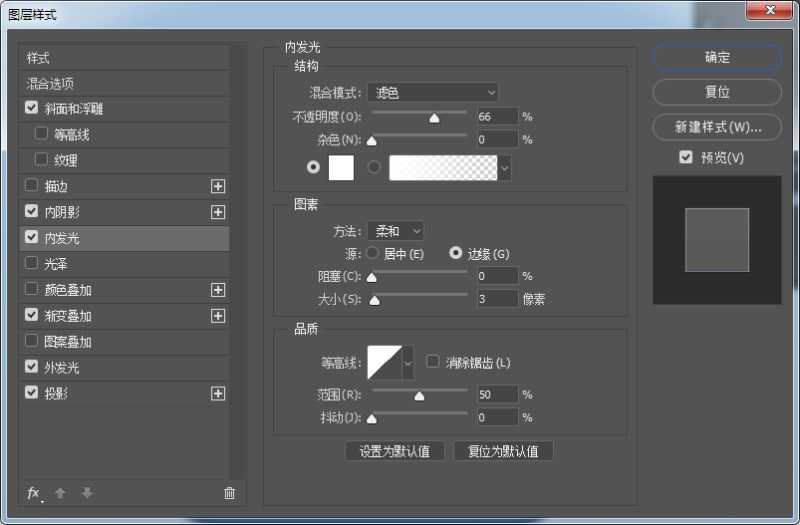This screenshot has height=525, width=800.
Task: Open the 方法 dropdown showing 柔和
Action: [395, 231]
